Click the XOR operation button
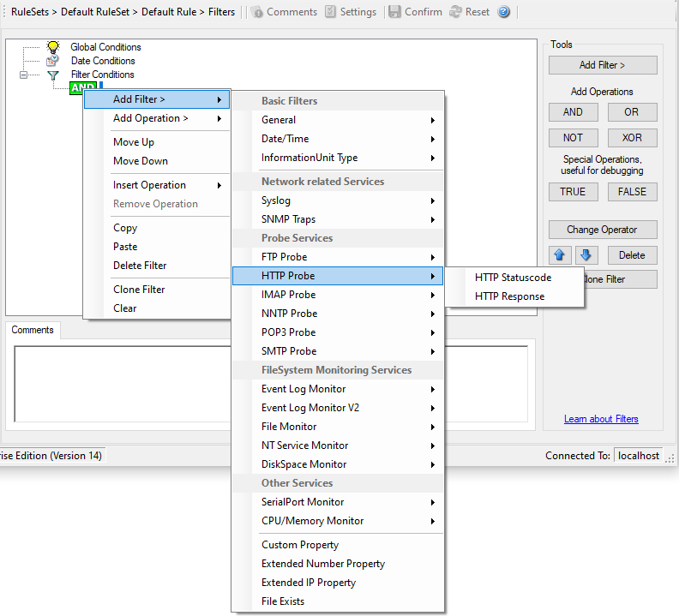The image size is (679, 616). (x=632, y=138)
